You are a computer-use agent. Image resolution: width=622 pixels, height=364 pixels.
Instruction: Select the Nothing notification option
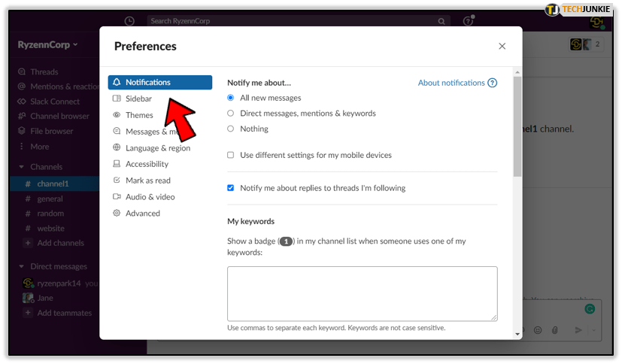click(231, 129)
